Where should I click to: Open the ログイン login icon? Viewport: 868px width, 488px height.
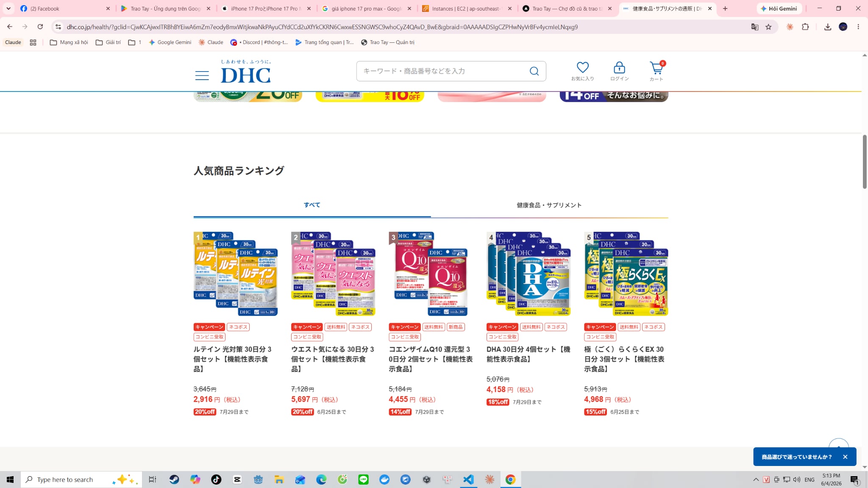pos(619,71)
